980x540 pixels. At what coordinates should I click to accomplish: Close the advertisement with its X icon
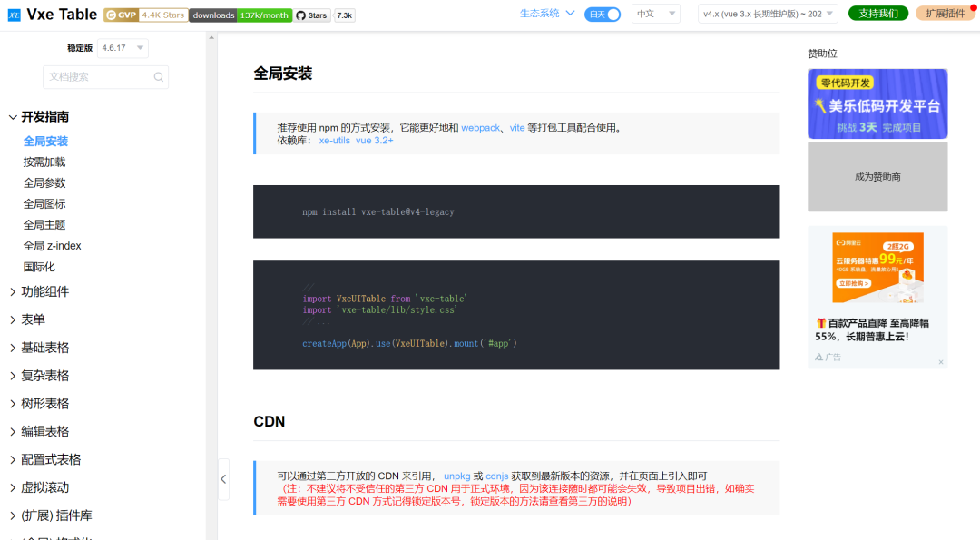click(x=940, y=361)
